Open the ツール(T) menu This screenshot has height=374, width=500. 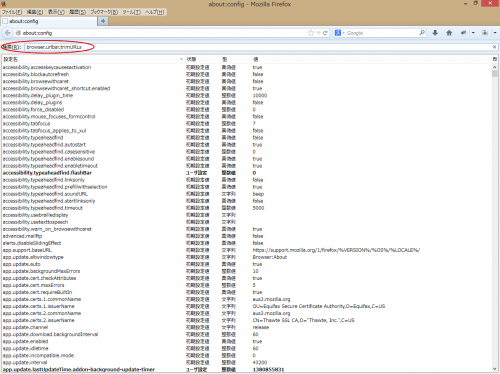(x=131, y=12)
